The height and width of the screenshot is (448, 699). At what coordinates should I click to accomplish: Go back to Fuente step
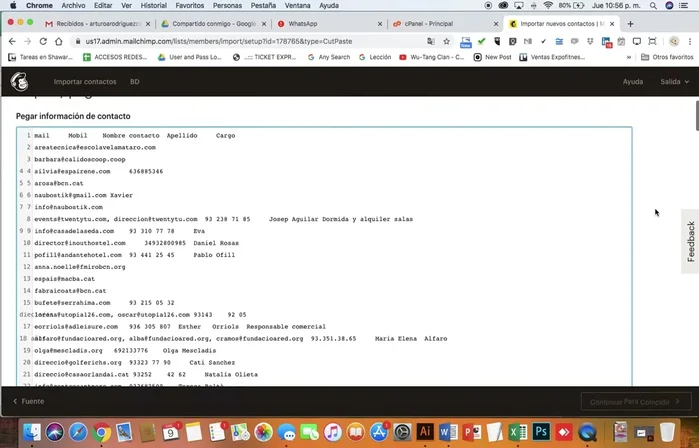28,401
